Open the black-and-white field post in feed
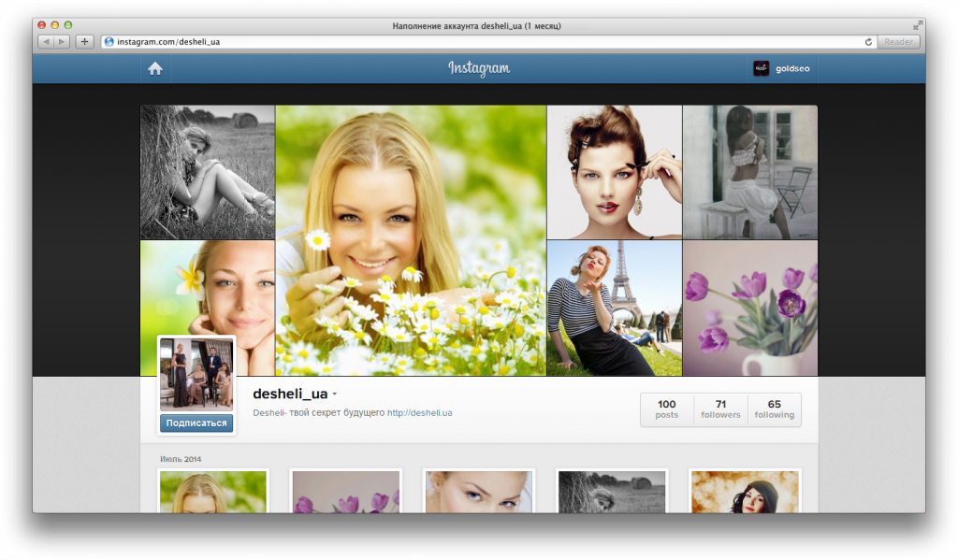958x560 pixels. (x=612, y=492)
